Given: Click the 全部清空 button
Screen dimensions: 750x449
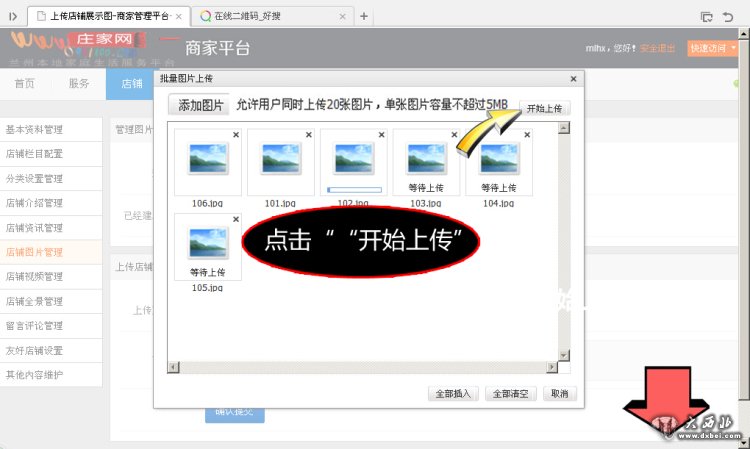Looking at the screenshot, I should tap(511, 393).
